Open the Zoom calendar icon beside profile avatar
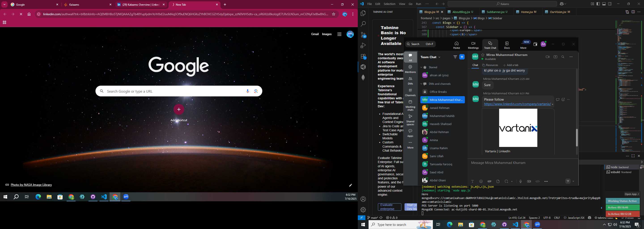 point(535,44)
